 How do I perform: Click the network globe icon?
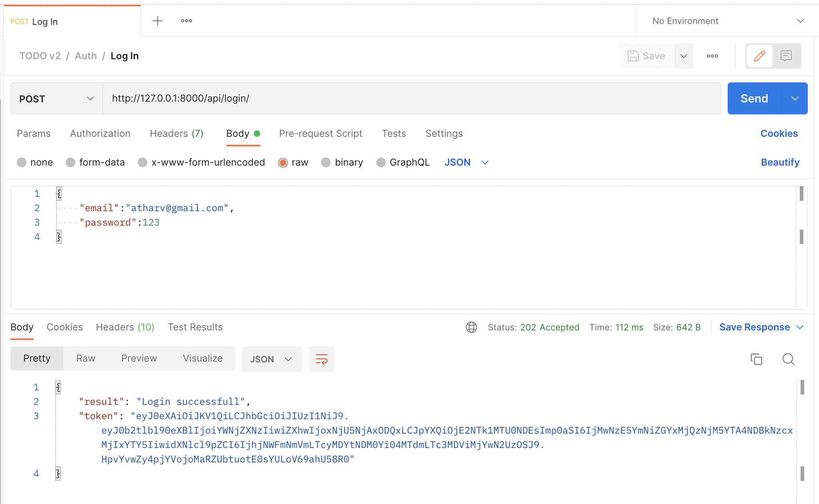click(472, 327)
